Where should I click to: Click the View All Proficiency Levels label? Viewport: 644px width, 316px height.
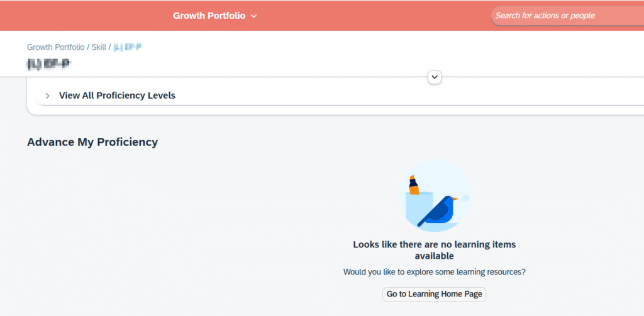pyautogui.click(x=117, y=96)
